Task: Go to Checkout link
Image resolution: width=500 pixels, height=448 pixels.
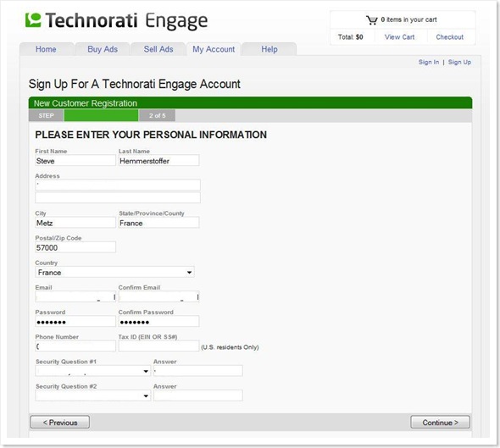Action: click(450, 37)
